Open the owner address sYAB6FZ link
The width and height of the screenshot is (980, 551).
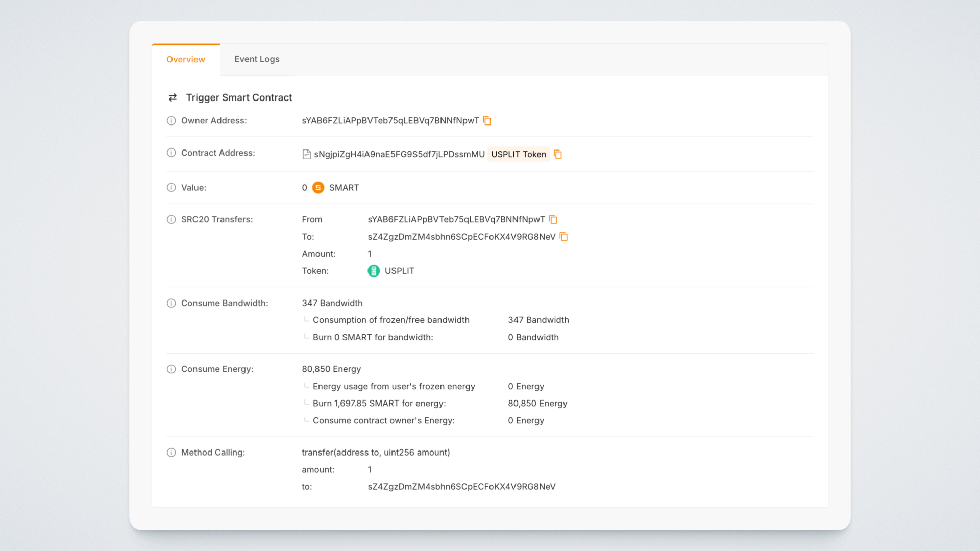pyautogui.click(x=390, y=121)
